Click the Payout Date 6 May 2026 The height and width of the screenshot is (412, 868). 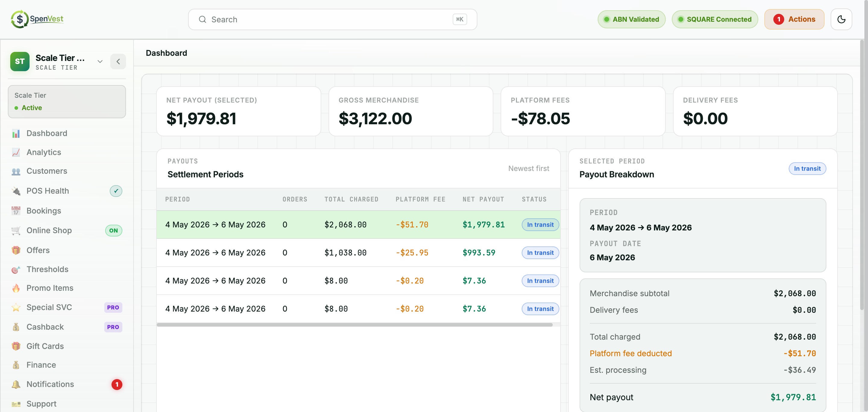[x=612, y=258]
